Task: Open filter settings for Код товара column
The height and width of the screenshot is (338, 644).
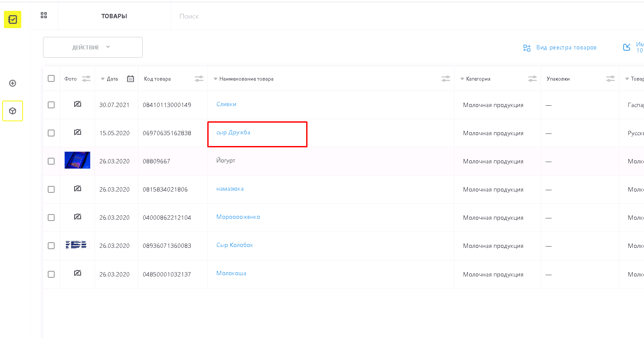Action: tap(199, 78)
